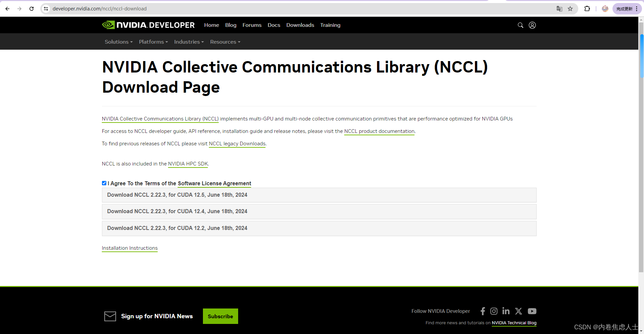The image size is (644, 334).
Task: Click the browser forward arrow
Action: (19, 9)
